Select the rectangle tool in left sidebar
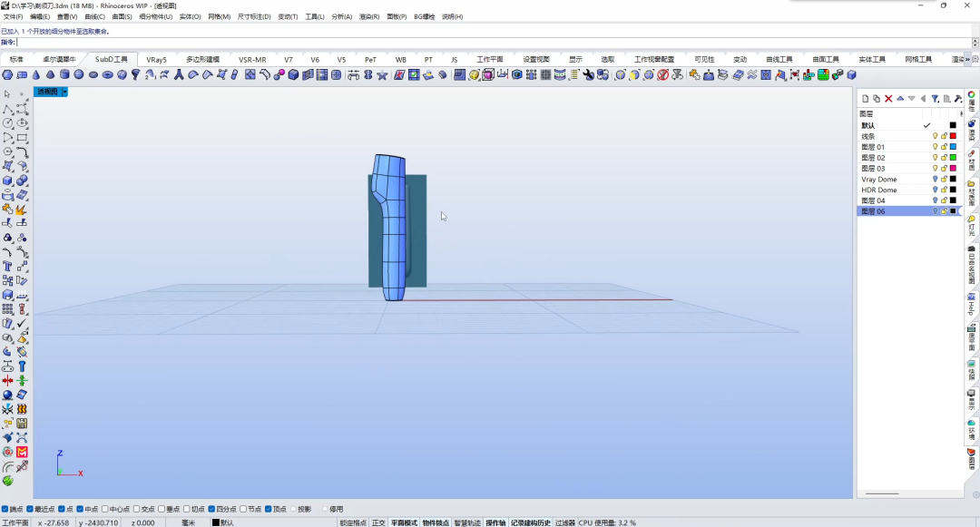Viewport: 980px width, 527px height. pyautogui.click(x=22, y=137)
